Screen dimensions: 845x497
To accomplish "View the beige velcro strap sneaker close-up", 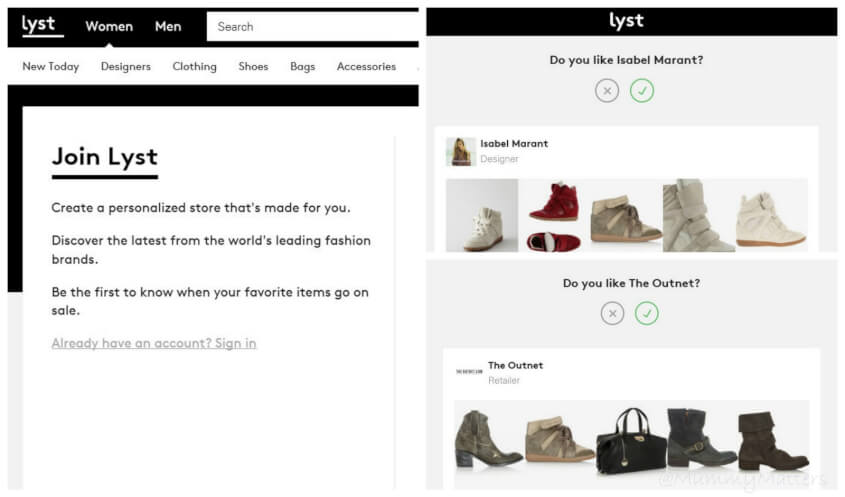I will click(x=698, y=216).
